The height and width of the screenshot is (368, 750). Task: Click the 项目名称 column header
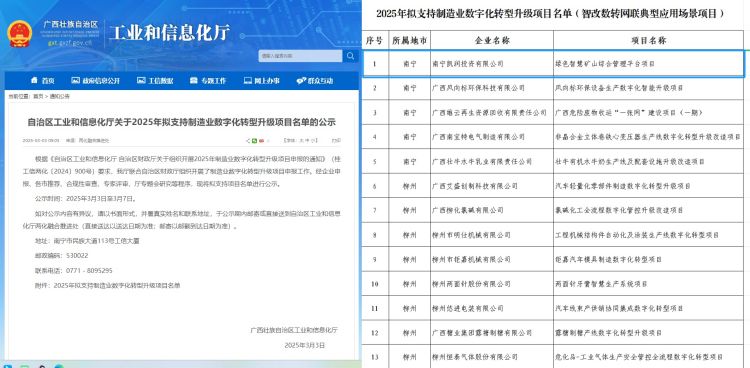click(649, 41)
